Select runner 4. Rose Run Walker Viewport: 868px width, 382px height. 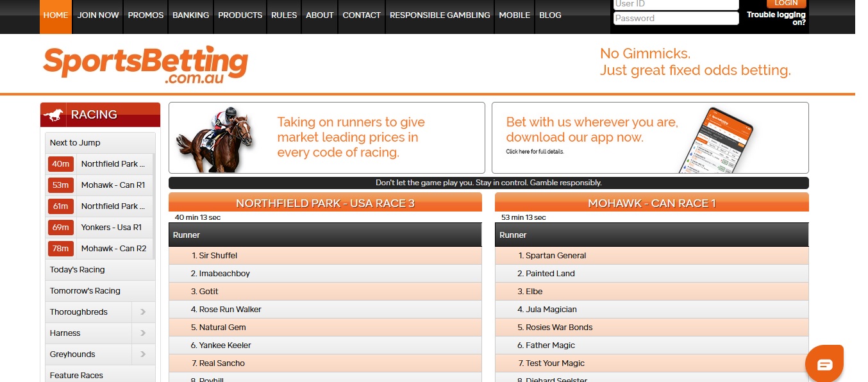(325, 310)
